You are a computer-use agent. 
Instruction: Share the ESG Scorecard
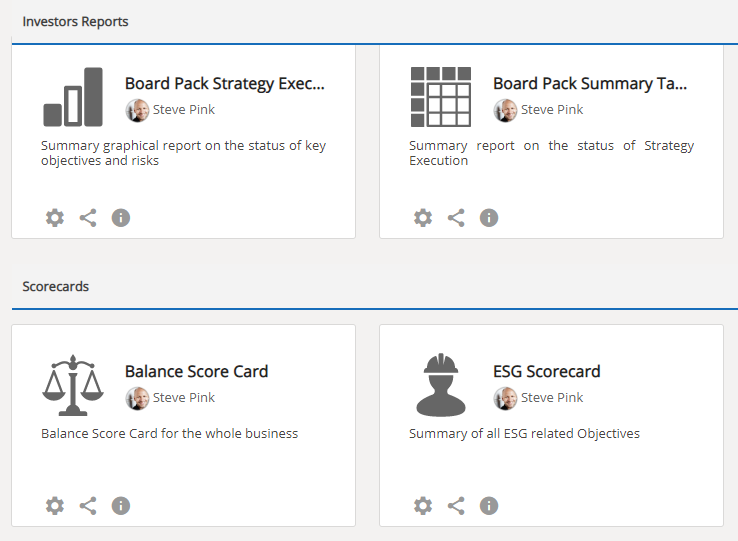click(x=456, y=506)
